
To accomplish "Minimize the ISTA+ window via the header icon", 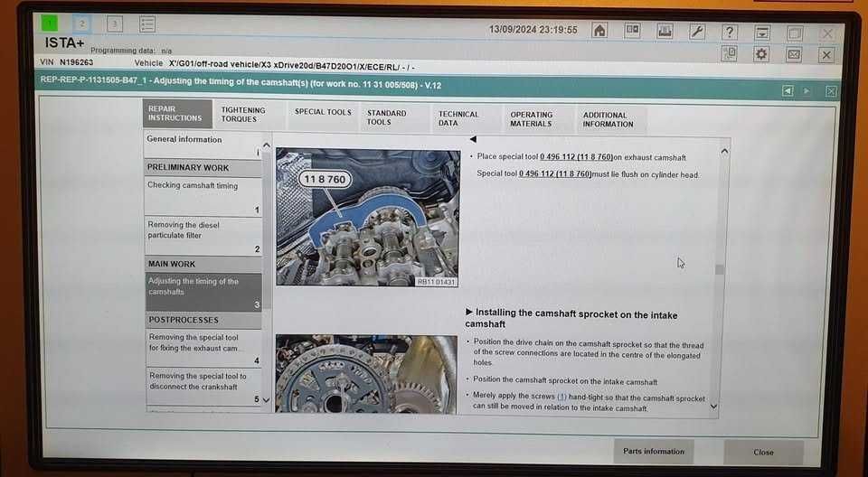I will pyautogui.click(x=762, y=33).
